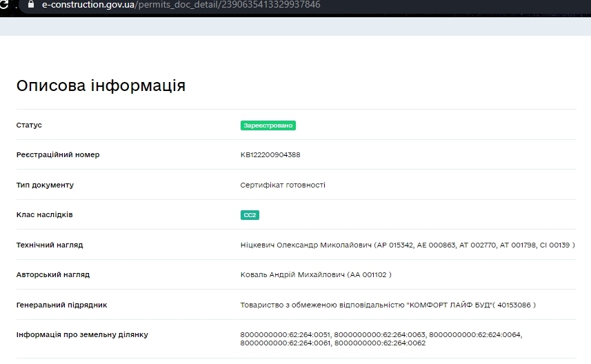Click cadastral number 8000000000:62:264:0061
Viewport: 591px width, 364px height.
point(286,343)
